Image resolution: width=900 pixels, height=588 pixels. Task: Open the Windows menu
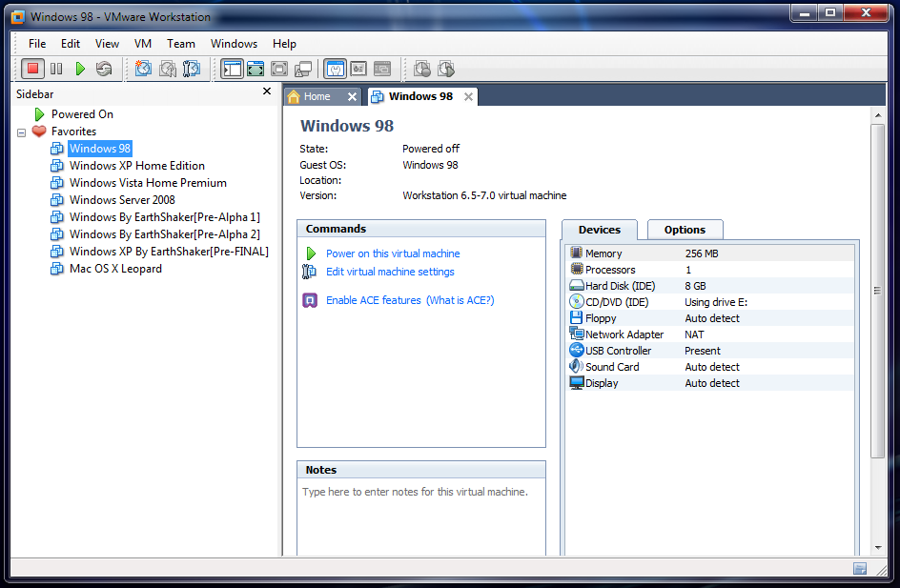pos(234,44)
